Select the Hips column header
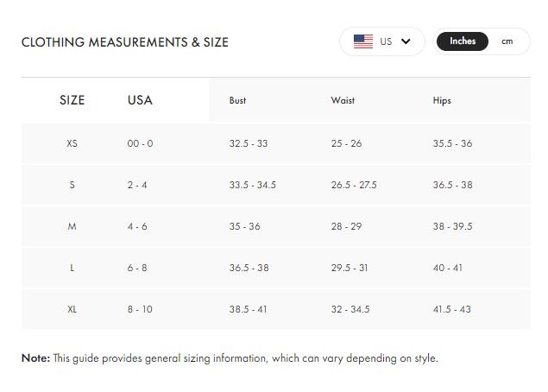The width and height of the screenshot is (548, 392). [442, 100]
